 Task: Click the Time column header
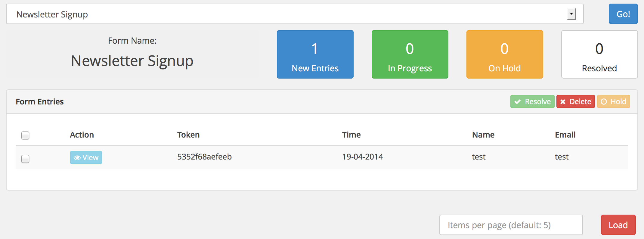pyautogui.click(x=351, y=135)
